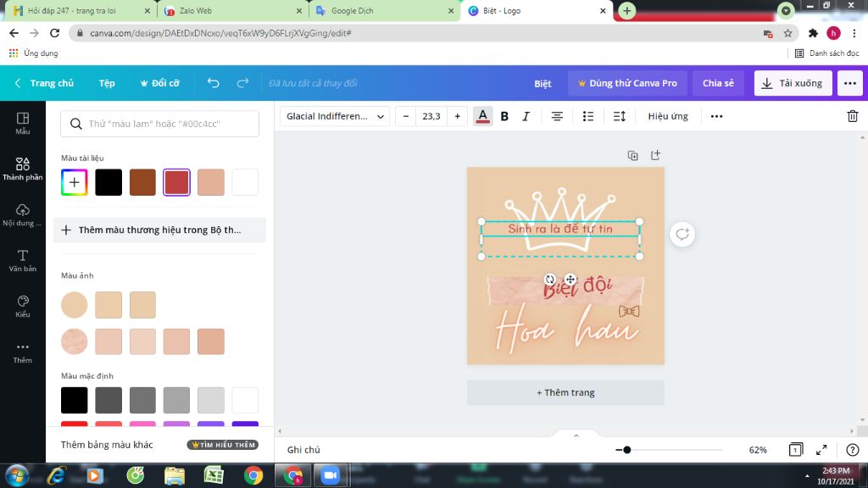Screen dimensions: 868x488
Task: Click the font size field 23,3
Action: coord(431,116)
